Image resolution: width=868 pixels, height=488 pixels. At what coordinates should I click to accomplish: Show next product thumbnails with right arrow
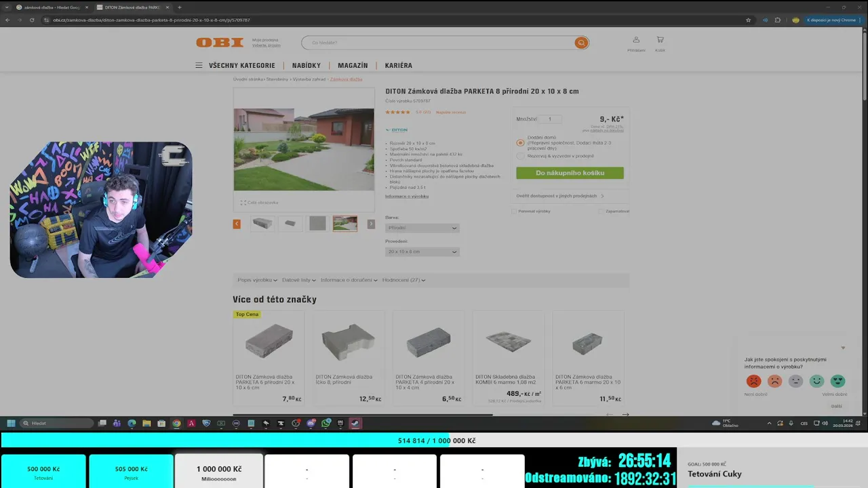pyautogui.click(x=371, y=224)
